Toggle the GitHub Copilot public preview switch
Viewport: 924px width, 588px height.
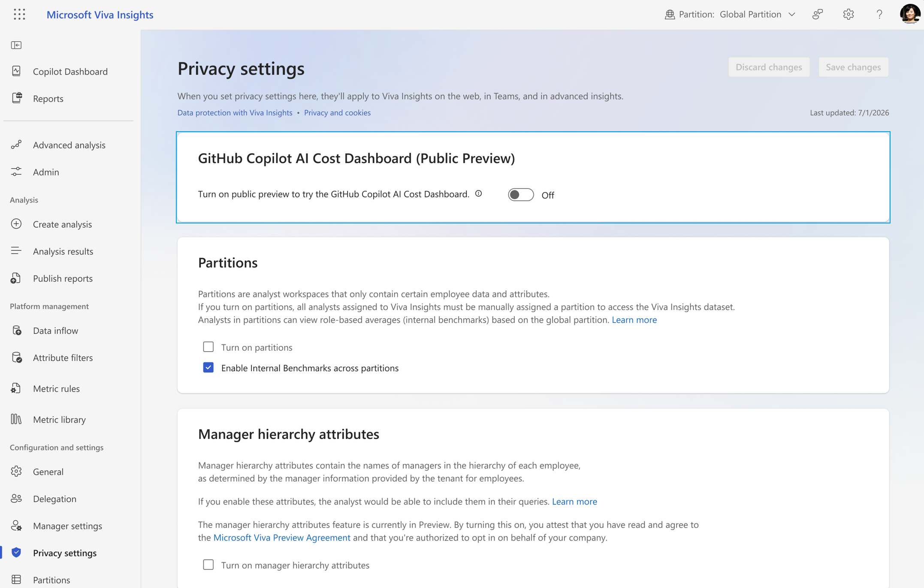pos(521,195)
